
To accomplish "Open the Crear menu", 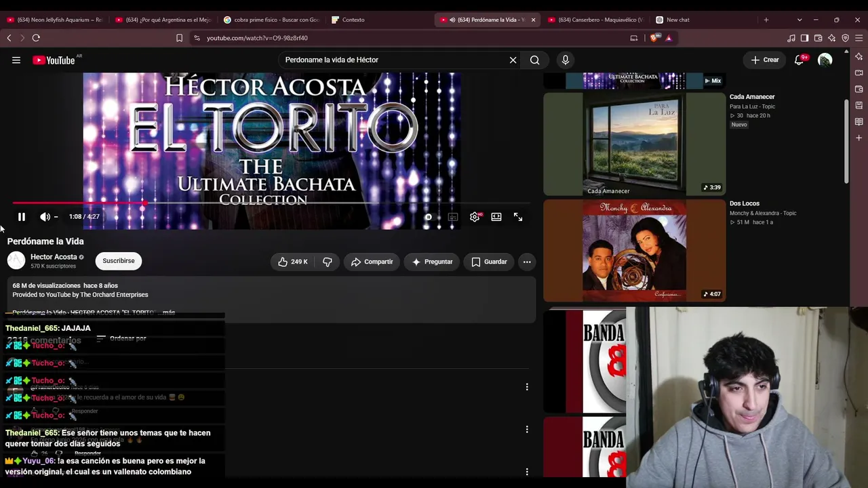I will [765, 60].
